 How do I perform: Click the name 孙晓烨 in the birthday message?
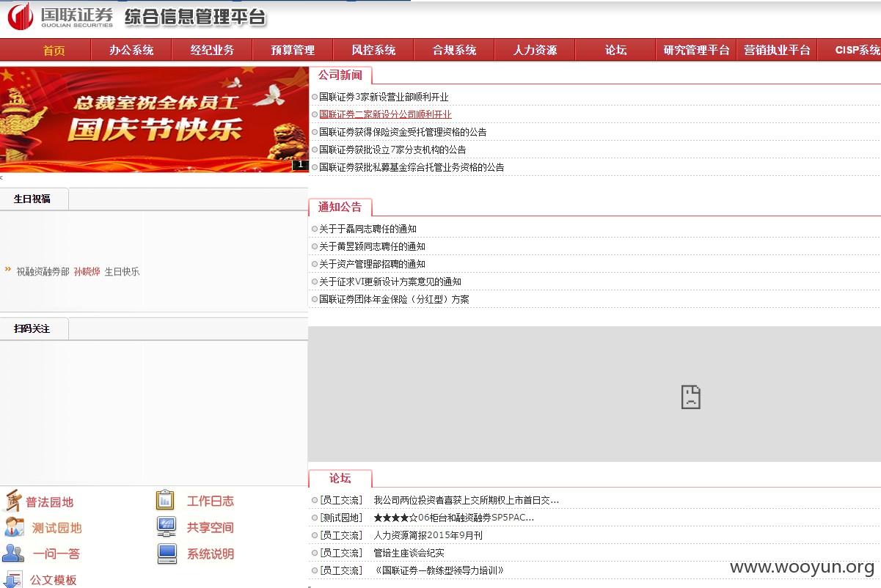click(87, 272)
